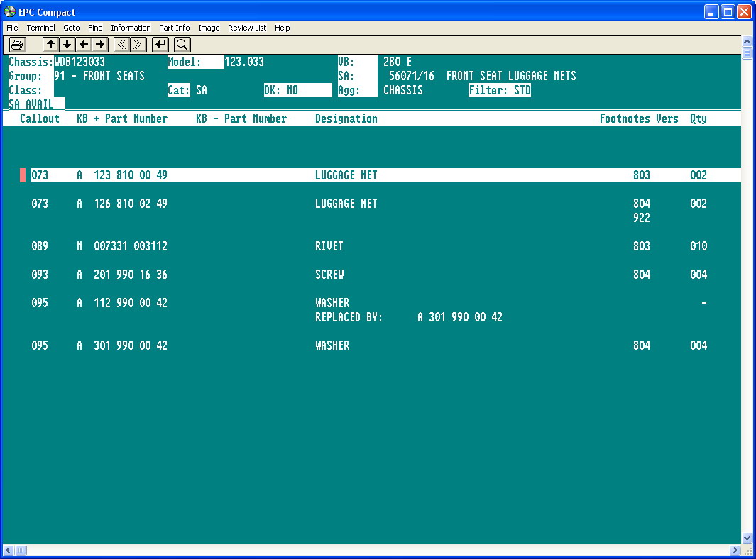The image size is (756, 559).
Task: Click the double right chevron page button
Action: (138, 45)
